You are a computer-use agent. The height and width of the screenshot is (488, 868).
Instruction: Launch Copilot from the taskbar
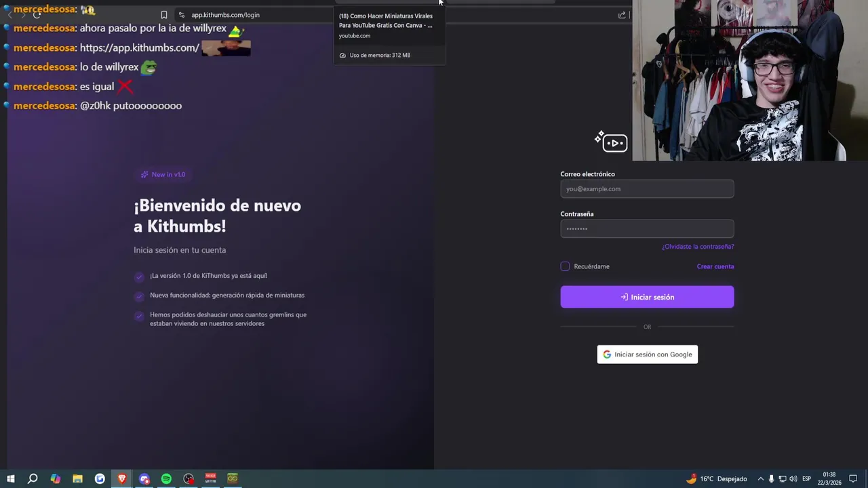(x=55, y=479)
